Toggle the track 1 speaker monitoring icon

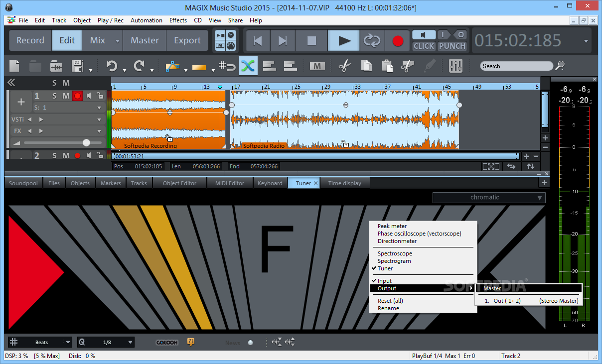89,96
